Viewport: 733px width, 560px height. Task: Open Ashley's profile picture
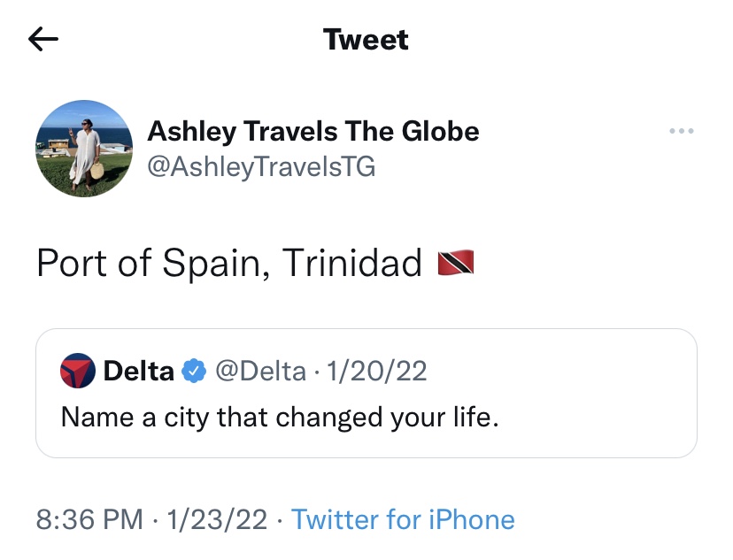[84, 148]
